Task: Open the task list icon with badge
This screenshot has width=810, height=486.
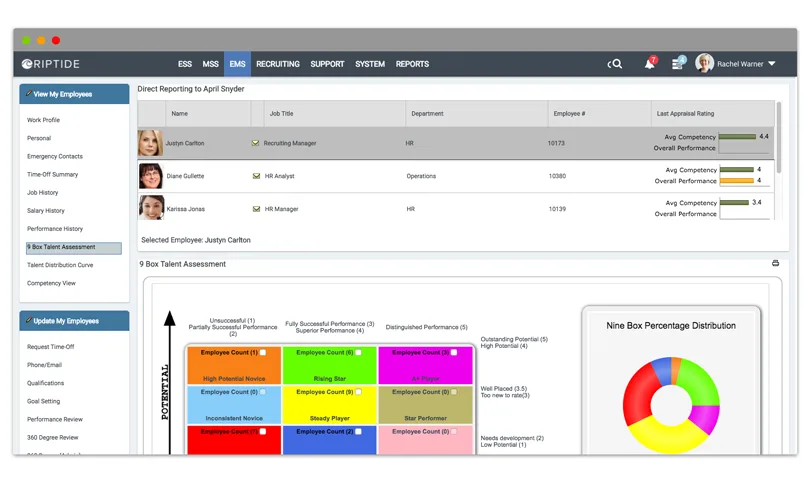Action: tap(678, 64)
